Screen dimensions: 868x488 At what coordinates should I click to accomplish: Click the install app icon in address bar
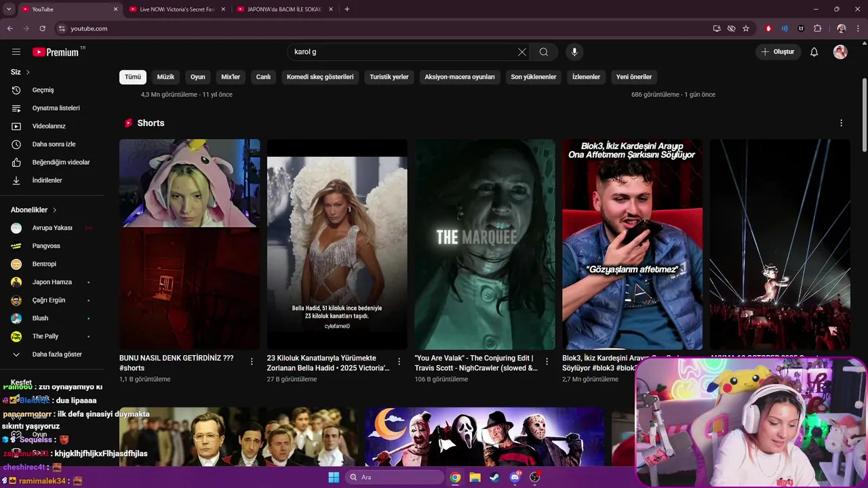(717, 28)
